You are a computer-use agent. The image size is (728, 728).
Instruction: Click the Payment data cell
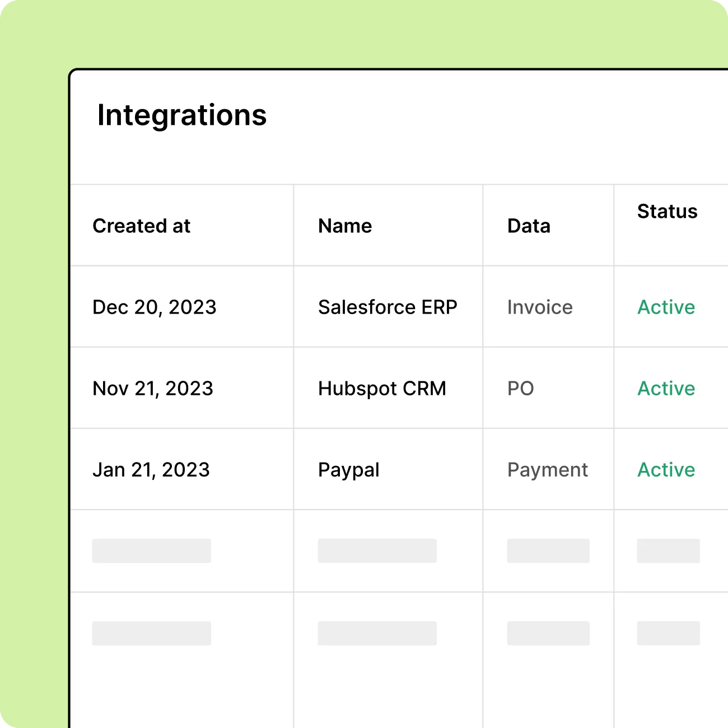coord(548,470)
